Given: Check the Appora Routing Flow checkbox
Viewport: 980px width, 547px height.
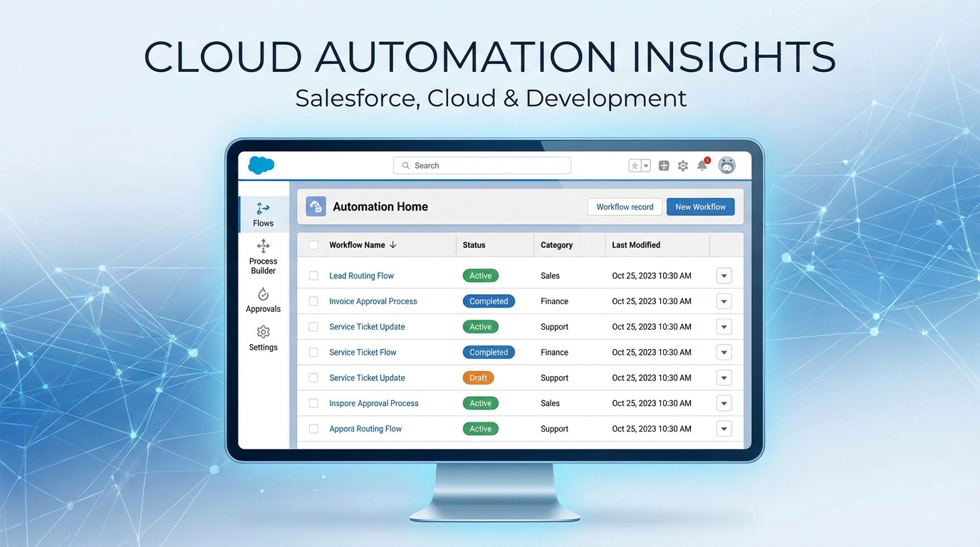Looking at the screenshot, I should pos(313,429).
